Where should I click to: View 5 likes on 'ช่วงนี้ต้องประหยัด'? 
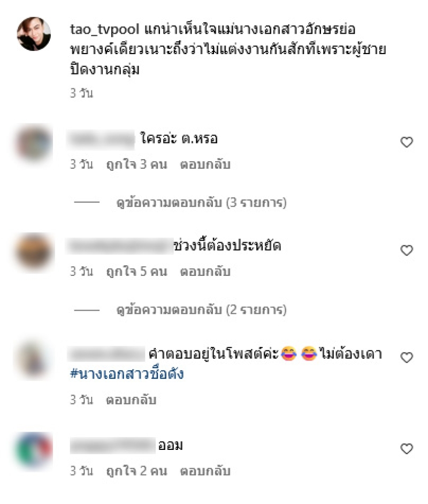coord(137,272)
